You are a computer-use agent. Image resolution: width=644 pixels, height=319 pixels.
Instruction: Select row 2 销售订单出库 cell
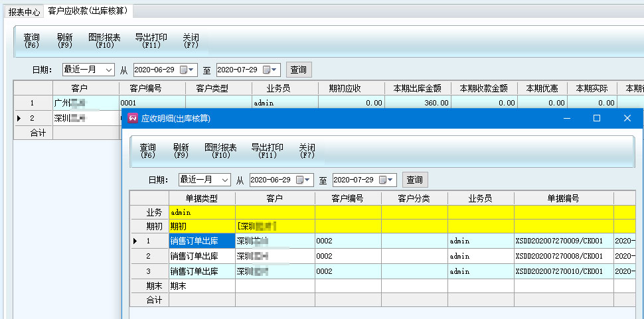click(x=202, y=256)
